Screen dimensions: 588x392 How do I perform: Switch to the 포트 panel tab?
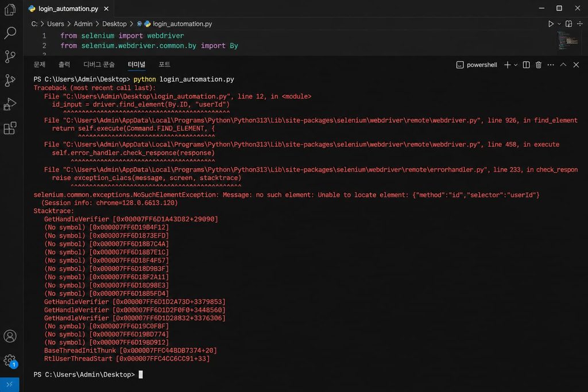tap(164, 64)
